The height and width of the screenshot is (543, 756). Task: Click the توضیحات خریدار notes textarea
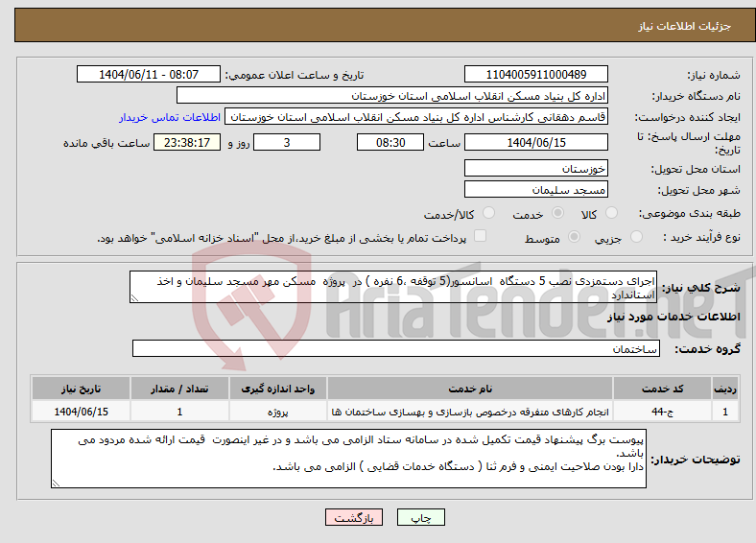pos(348,459)
